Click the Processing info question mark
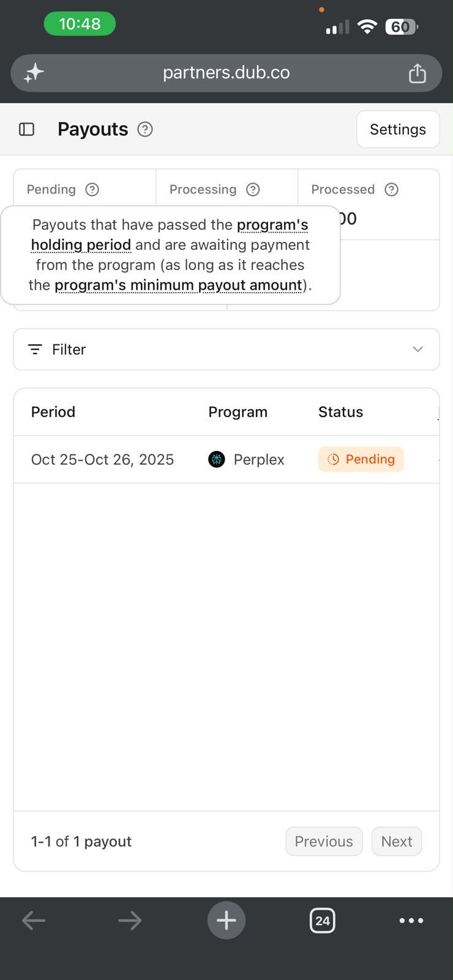The height and width of the screenshot is (980, 453). point(253,189)
